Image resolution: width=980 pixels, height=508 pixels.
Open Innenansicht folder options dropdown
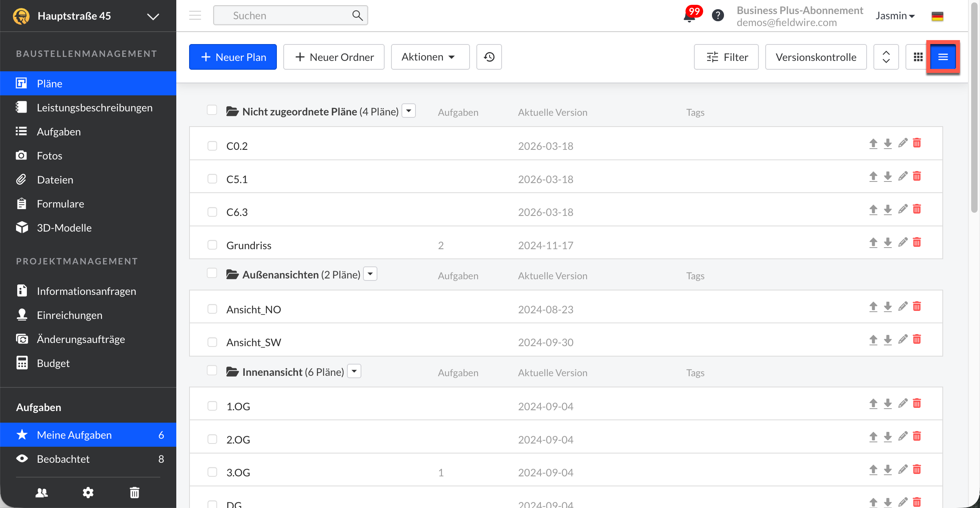pos(354,371)
